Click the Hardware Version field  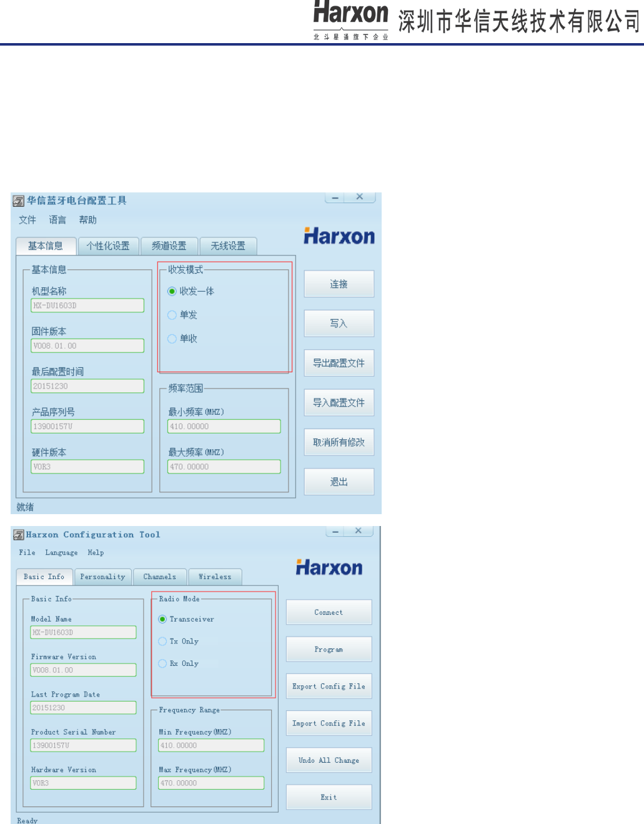pos(83,783)
